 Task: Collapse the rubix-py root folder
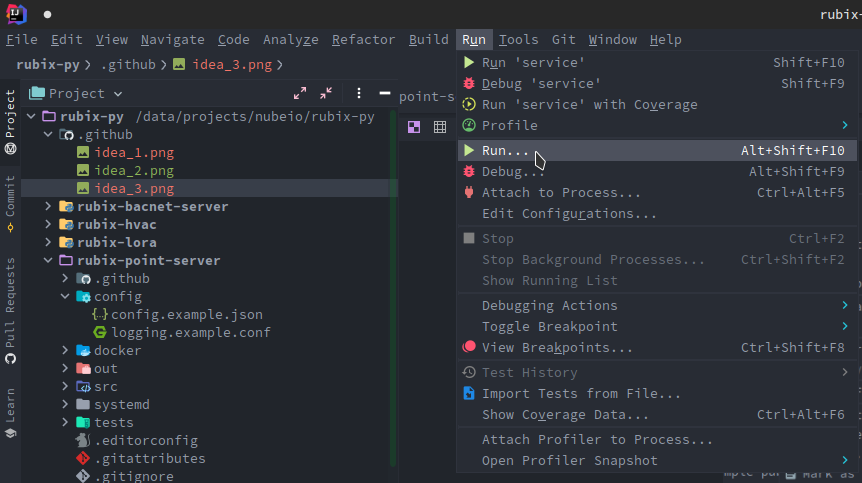tap(31, 116)
